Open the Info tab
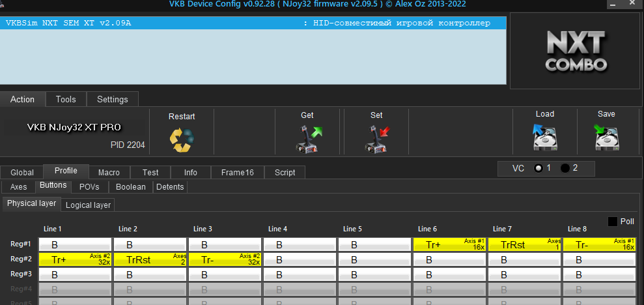 coord(191,173)
